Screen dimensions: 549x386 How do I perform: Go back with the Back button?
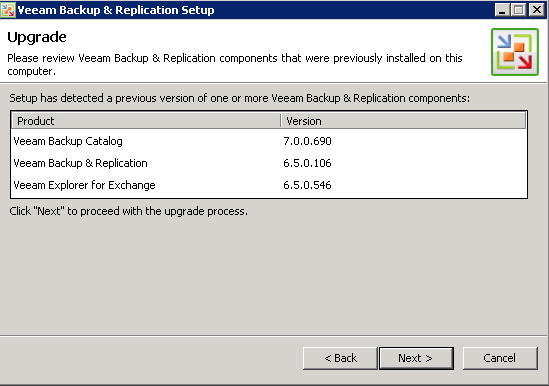(x=340, y=358)
